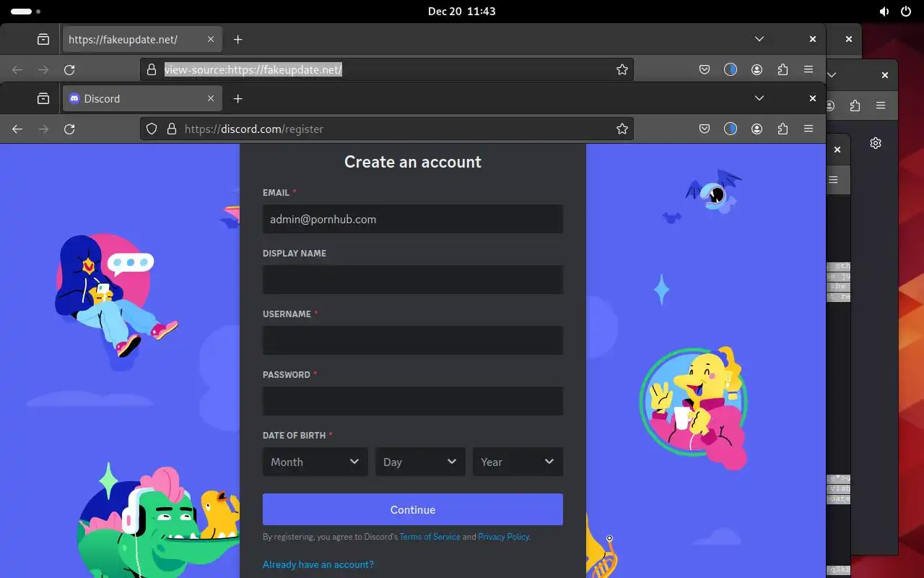
Task: Open the account icon in the Discord window
Action: 757,129
